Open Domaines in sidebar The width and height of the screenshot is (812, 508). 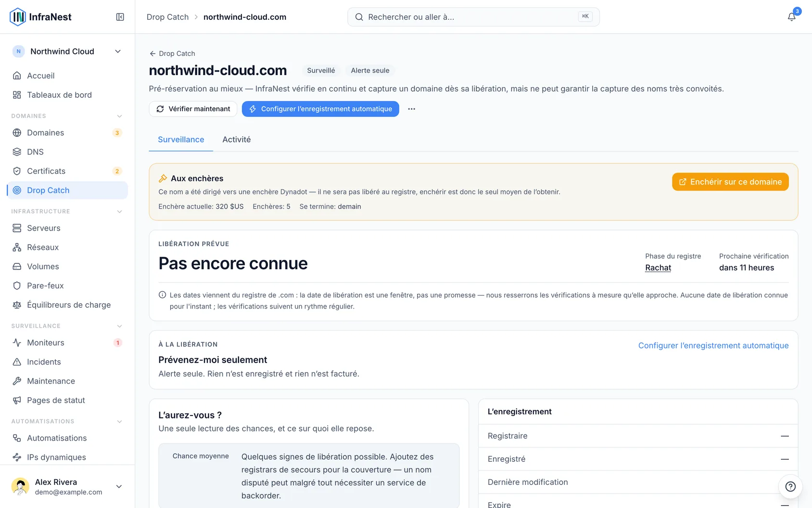click(67, 132)
